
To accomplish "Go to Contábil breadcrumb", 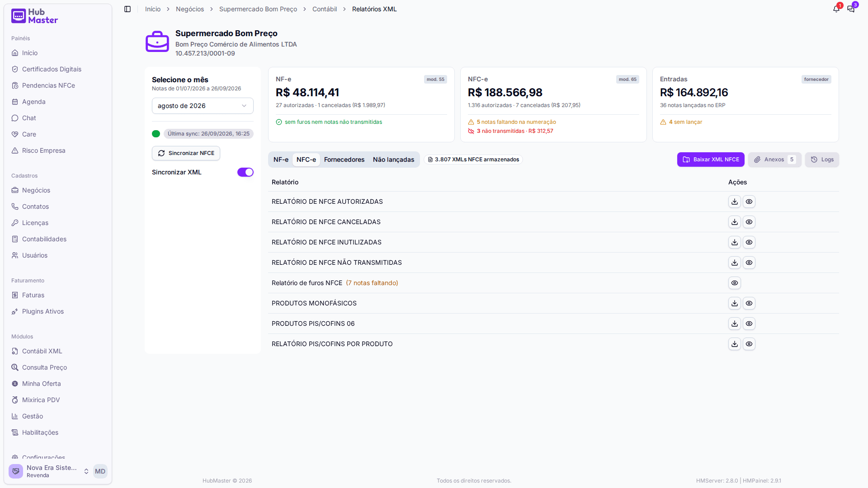I will pyautogui.click(x=325, y=9).
